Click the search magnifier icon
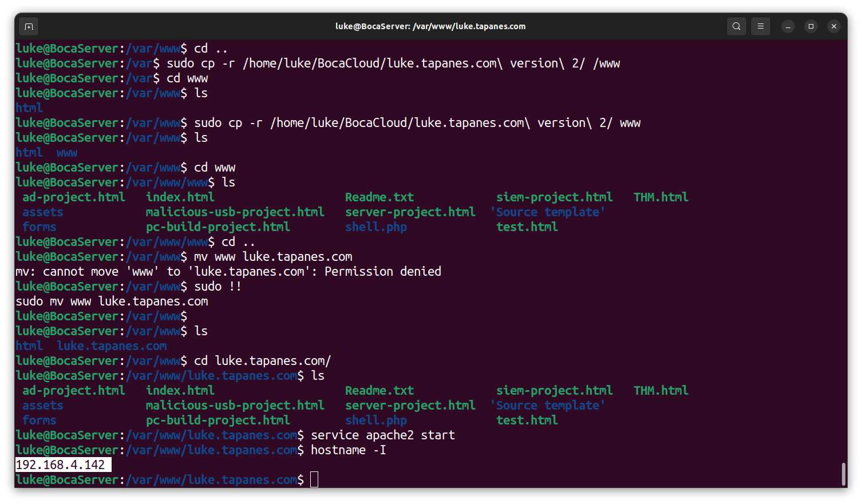 (x=737, y=26)
